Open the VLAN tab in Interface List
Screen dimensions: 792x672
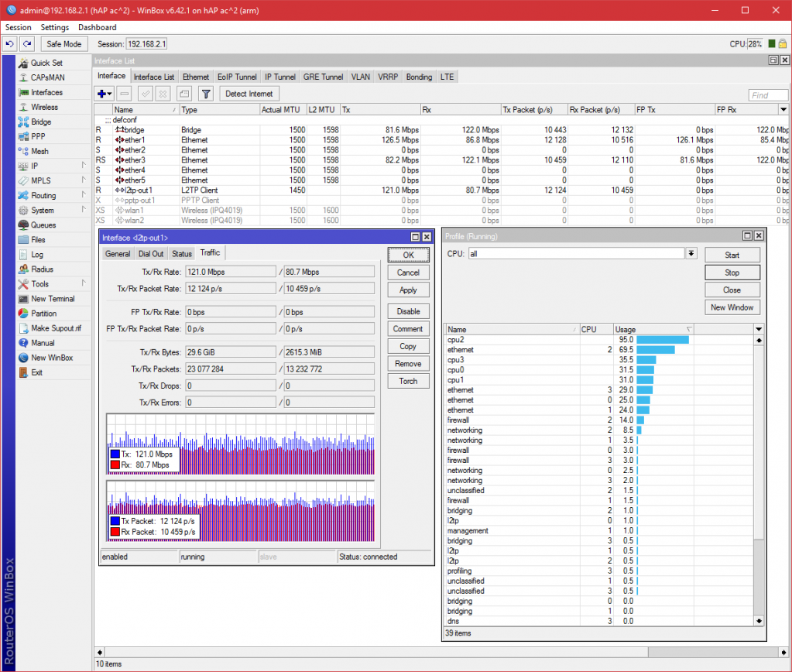tap(360, 76)
